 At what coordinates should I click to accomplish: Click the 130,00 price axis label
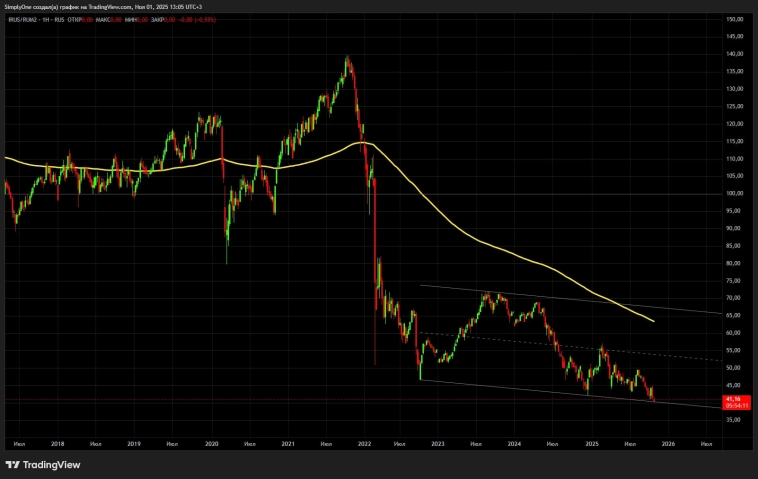(x=734, y=89)
